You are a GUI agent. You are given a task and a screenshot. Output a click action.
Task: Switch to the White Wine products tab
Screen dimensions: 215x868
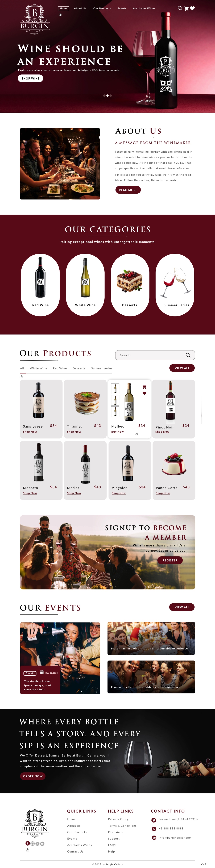pos(38,368)
